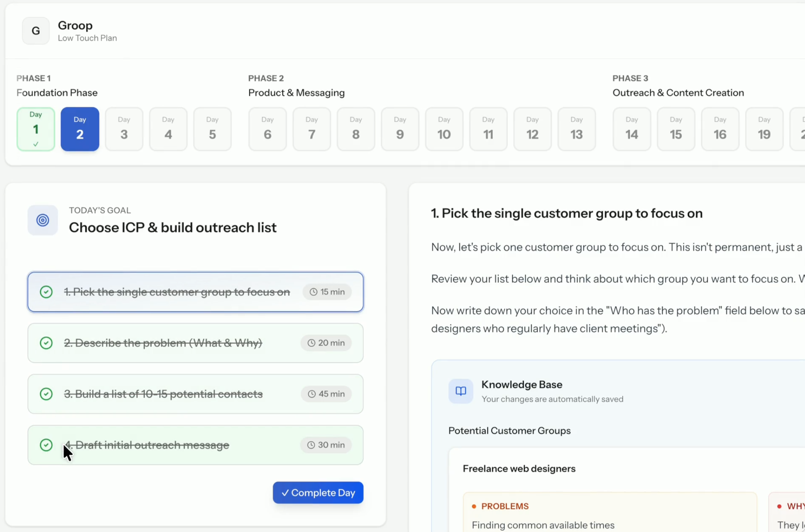Open completed Day 1 tab
The height and width of the screenshot is (532, 805).
tap(36, 129)
